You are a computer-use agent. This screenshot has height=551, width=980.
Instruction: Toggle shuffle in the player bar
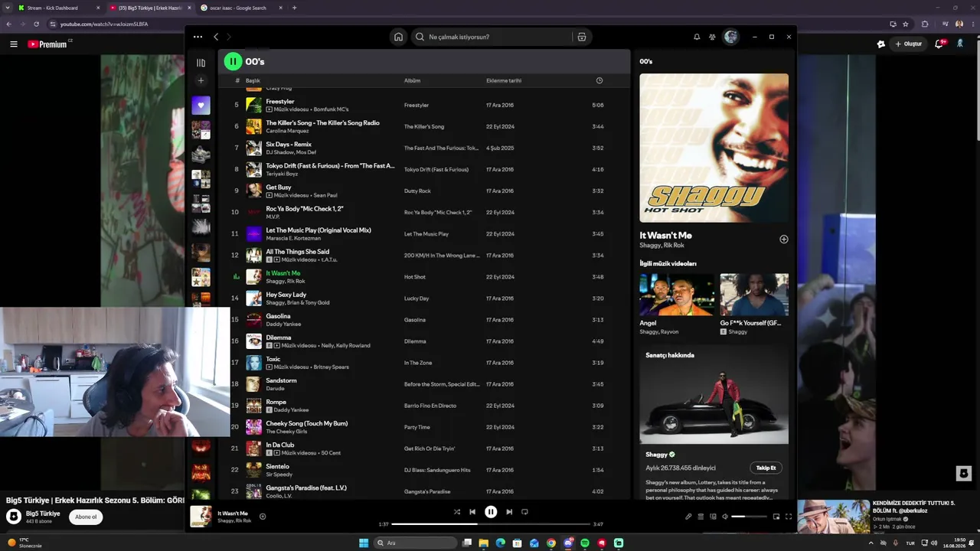tap(457, 512)
